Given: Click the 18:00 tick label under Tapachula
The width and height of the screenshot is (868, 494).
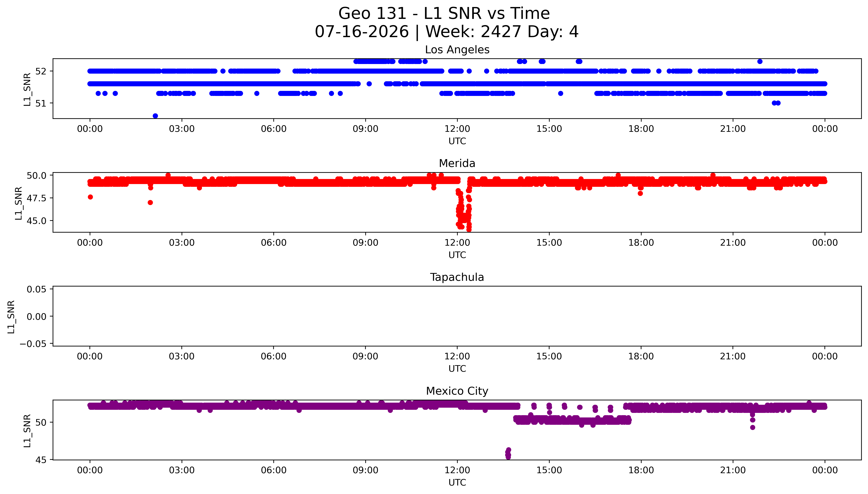Looking at the screenshot, I should 641,356.
